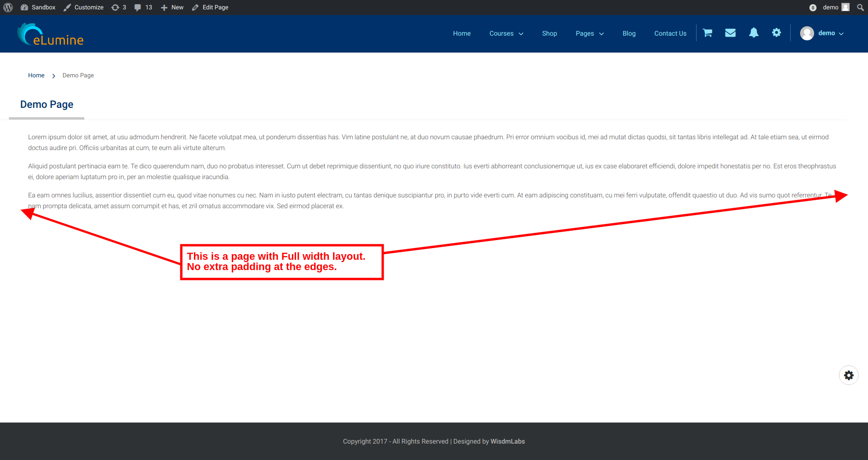Go to the Shop menu item
This screenshot has height=460, width=868.
(x=549, y=33)
